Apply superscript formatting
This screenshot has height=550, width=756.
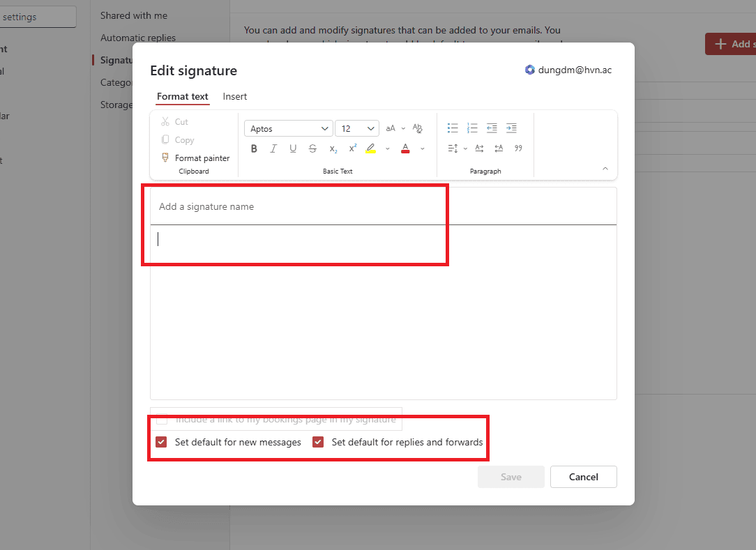tap(353, 148)
